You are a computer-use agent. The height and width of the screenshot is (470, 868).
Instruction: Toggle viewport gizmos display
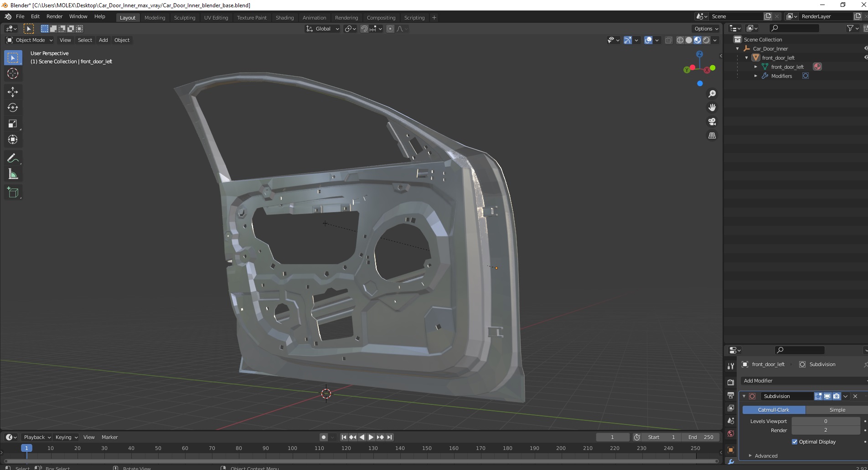click(x=628, y=40)
